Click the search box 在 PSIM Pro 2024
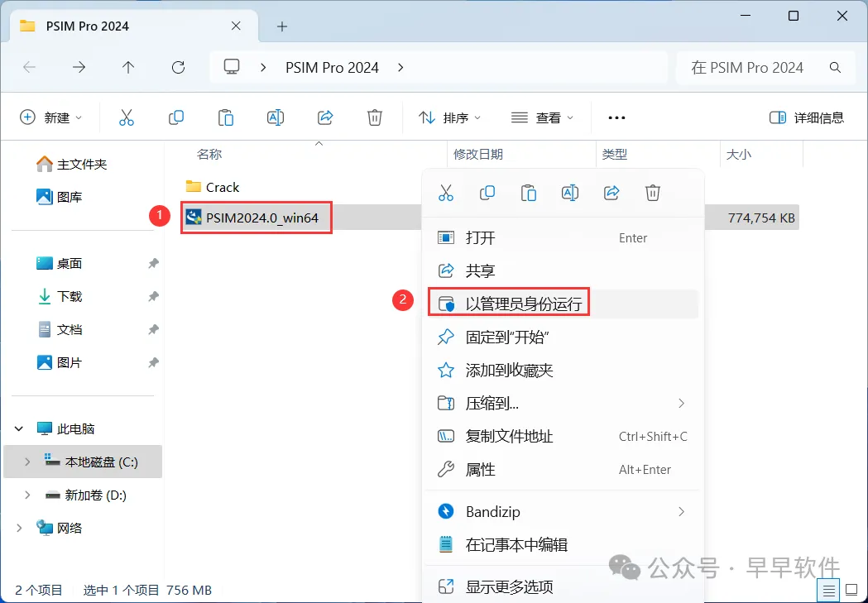868x603 pixels. tap(765, 68)
